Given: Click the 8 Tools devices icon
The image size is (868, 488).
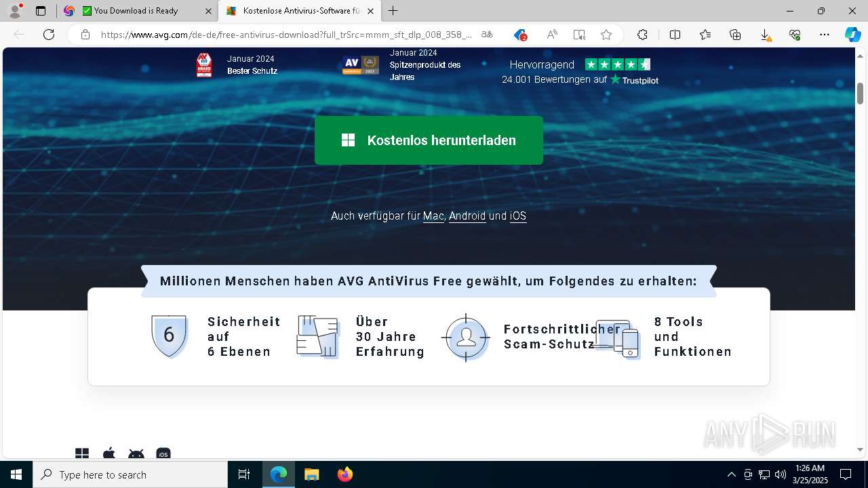Looking at the screenshot, I should click(x=617, y=338).
